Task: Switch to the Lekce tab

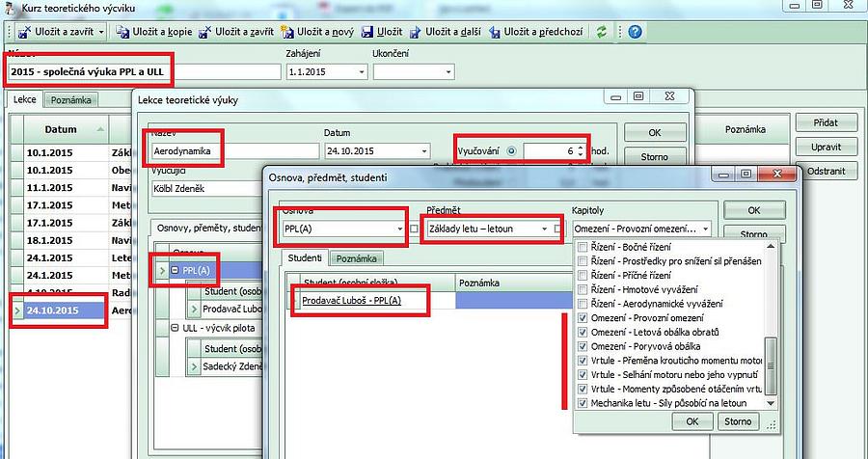Action: [x=24, y=99]
